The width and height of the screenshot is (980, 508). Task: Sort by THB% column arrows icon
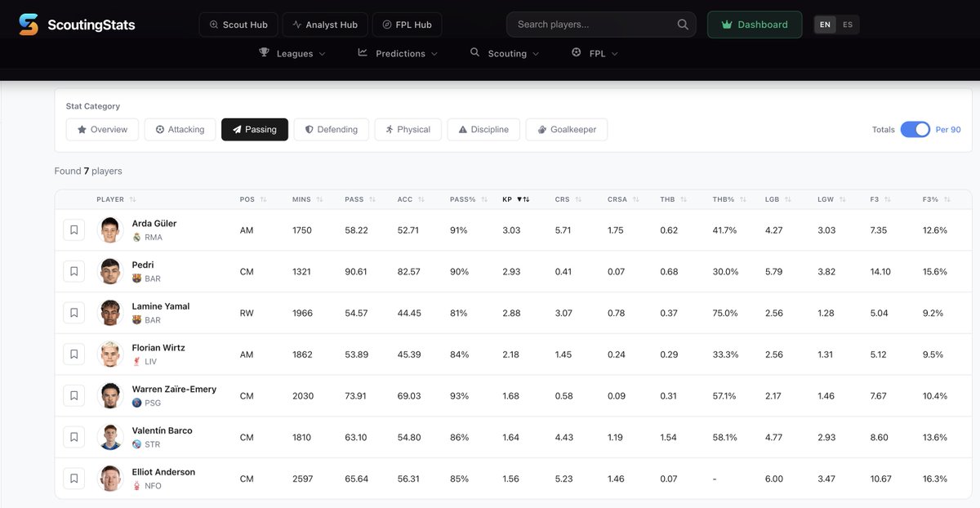point(743,199)
